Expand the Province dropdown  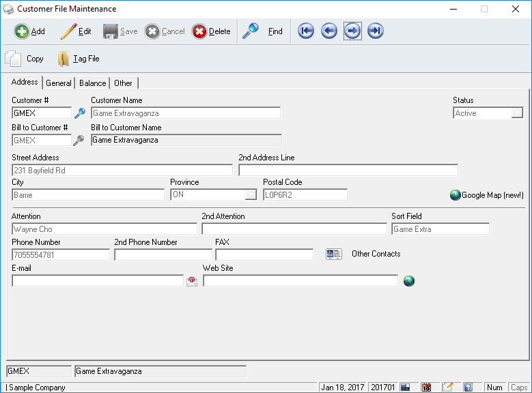pos(251,195)
